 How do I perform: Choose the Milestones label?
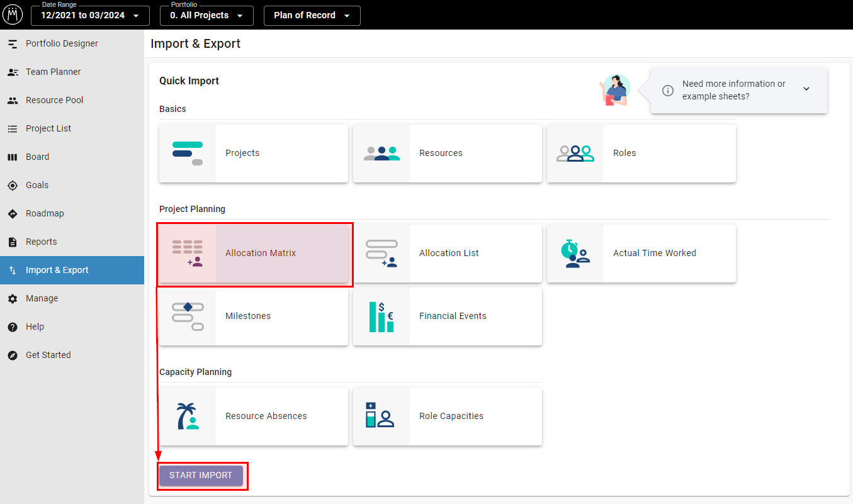tap(248, 316)
